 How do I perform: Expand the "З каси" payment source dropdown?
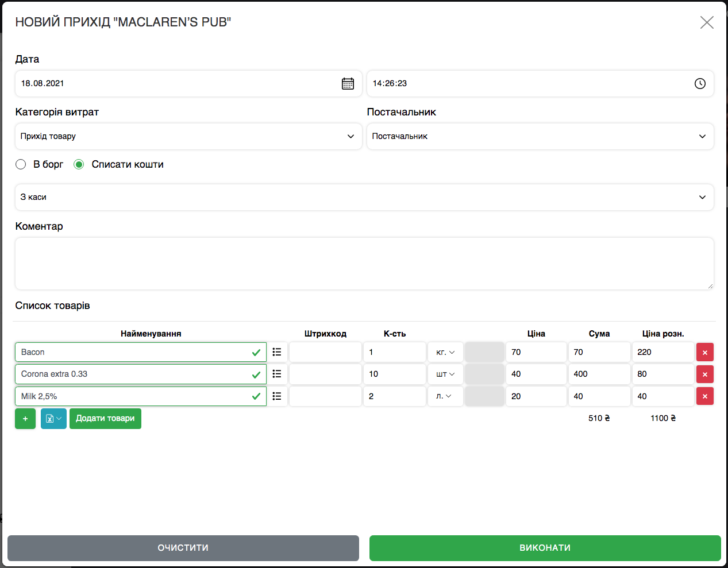[x=364, y=197]
